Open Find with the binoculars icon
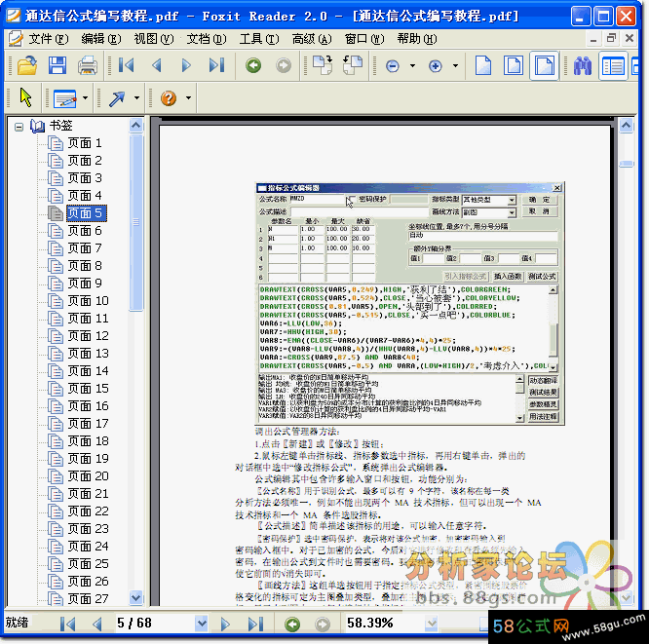Screen dimensions: 649x644 point(583,66)
